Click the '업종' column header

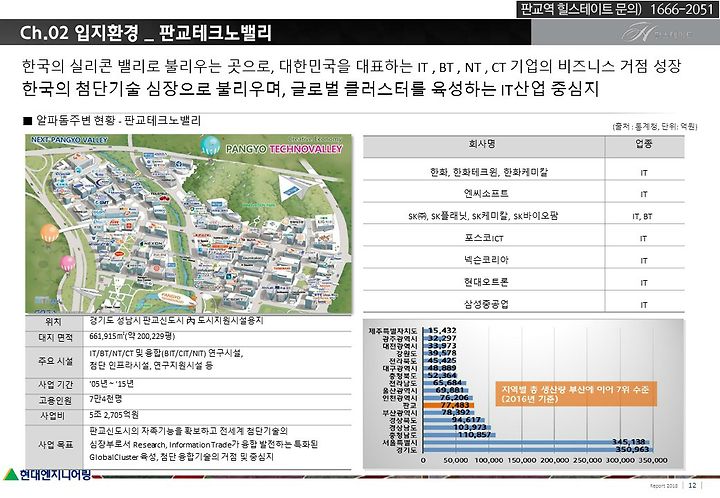click(x=644, y=144)
